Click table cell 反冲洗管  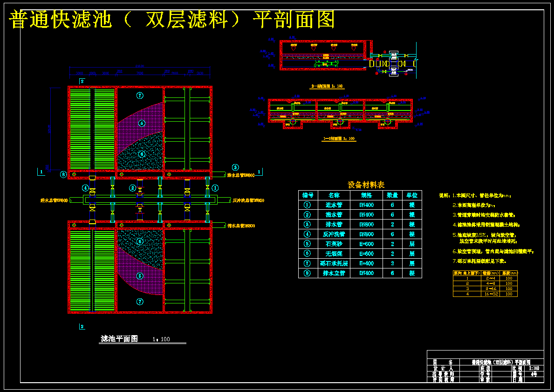click(x=334, y=234)
